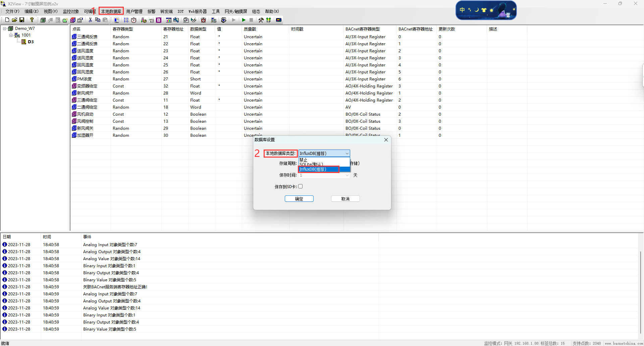Image resolution: width=644 pixels, height=346 pixels.
Task: Open the 用户管理 menu
Action: [x=134, y=11]
